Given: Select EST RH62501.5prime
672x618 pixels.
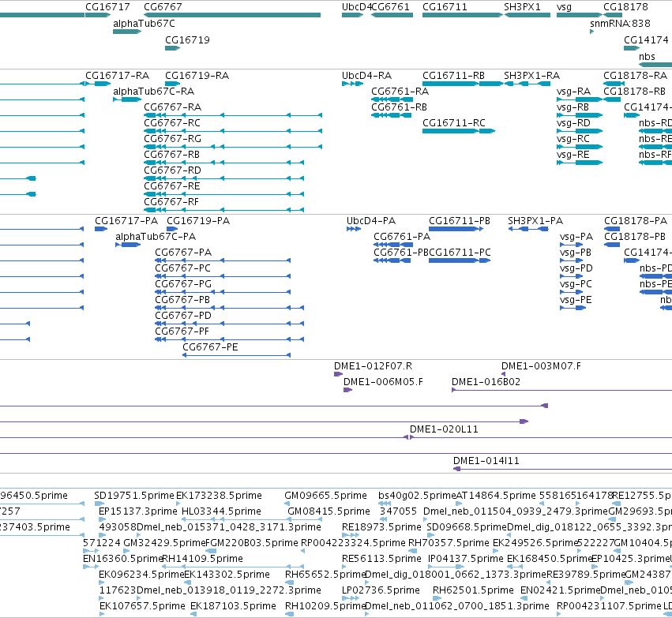Looking at the screenshot, I should tap(473, 591).
